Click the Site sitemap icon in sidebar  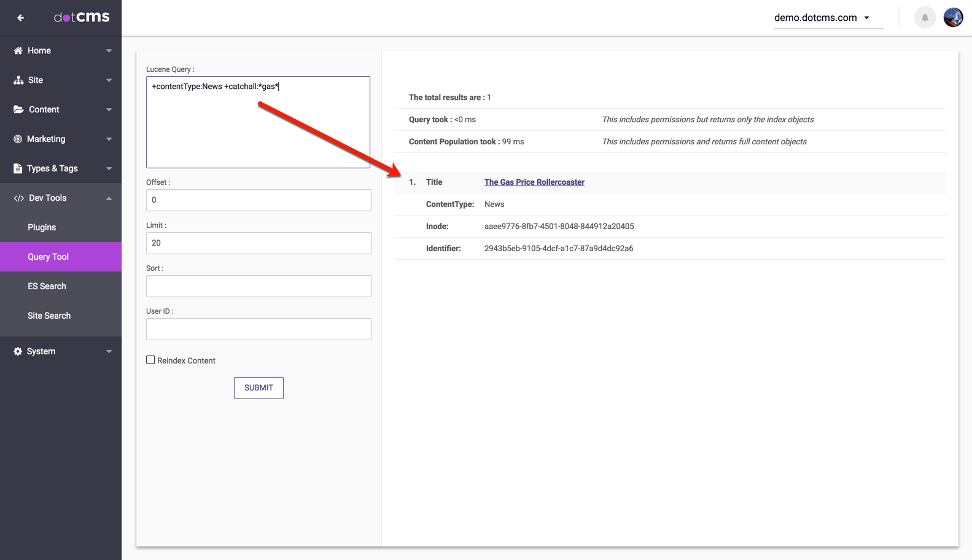tap(18, 80)
